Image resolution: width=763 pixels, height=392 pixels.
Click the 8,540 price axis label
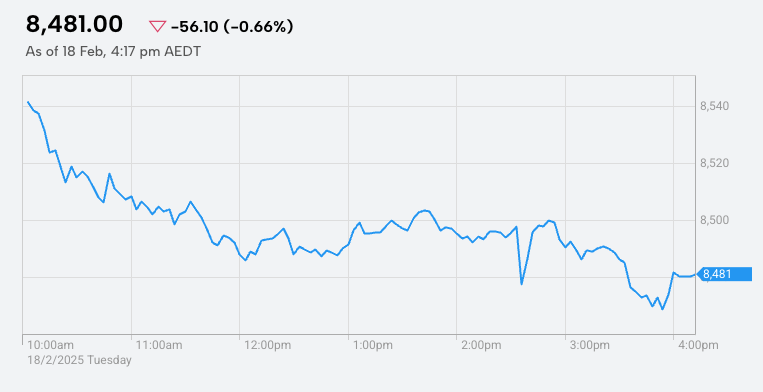[713, 106]
